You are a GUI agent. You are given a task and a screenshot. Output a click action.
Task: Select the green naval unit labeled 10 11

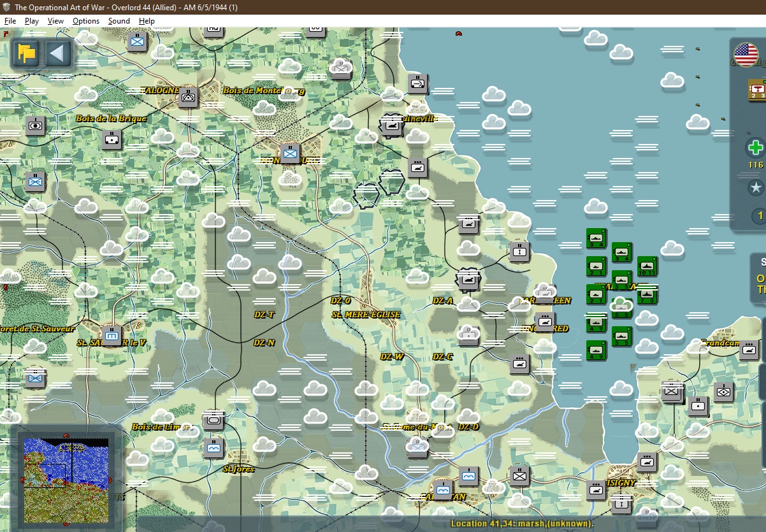pos(647,266)
